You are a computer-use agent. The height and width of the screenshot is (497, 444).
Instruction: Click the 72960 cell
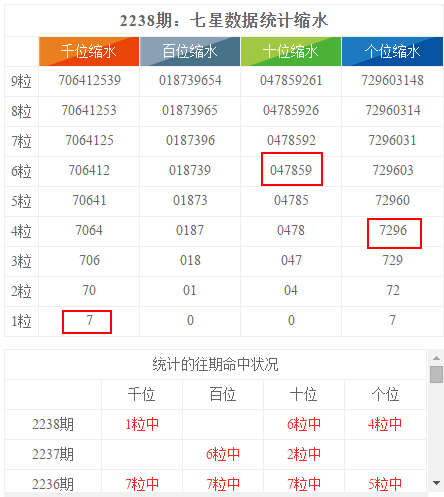click(392, 200)
